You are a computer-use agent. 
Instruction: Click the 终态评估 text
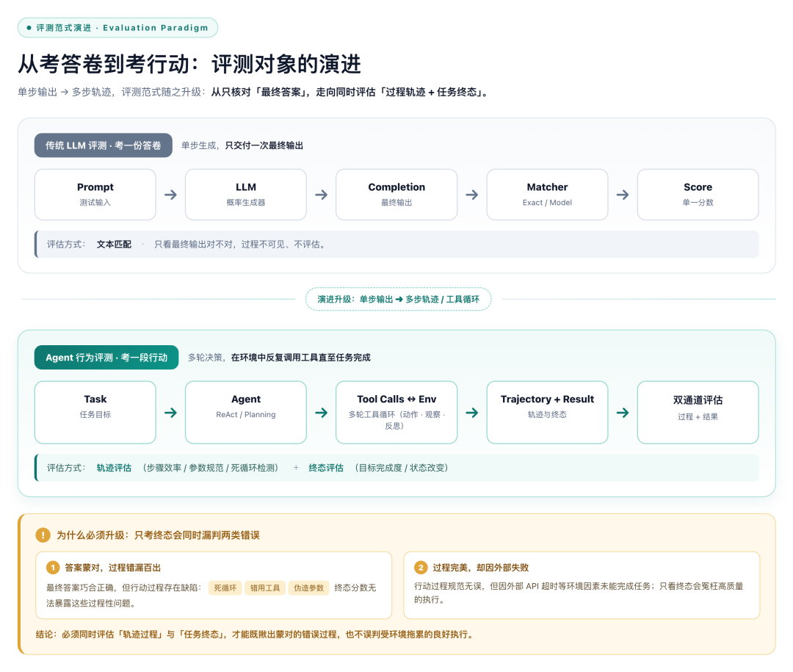[x=326, y=468]
